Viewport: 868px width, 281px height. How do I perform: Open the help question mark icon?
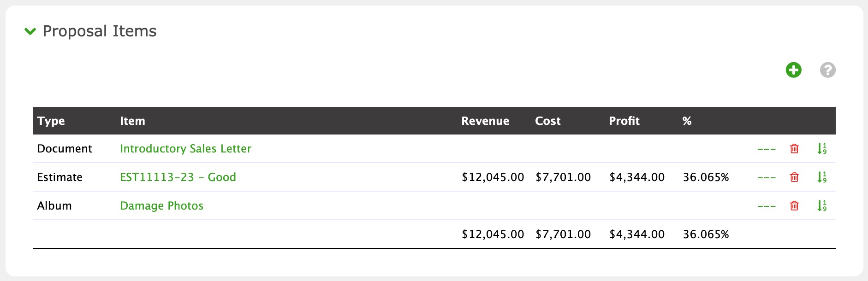827,70
